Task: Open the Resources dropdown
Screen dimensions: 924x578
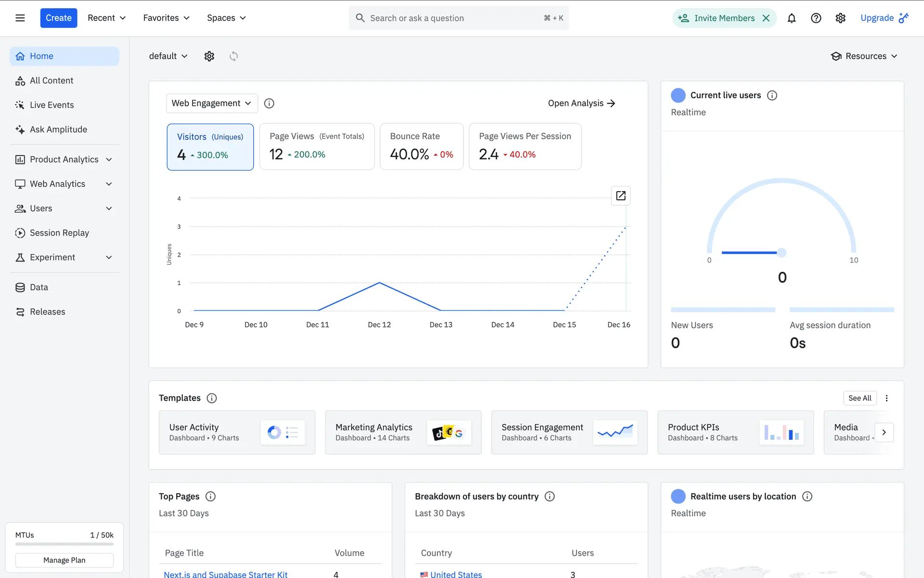Action: (x=864, y=56)
